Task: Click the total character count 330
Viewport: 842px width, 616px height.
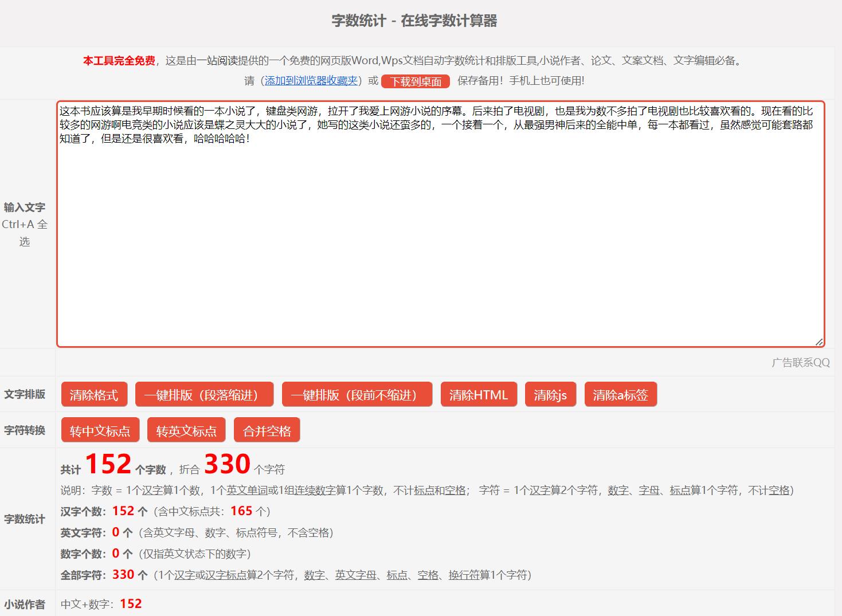Action: [x=228, y=464]
